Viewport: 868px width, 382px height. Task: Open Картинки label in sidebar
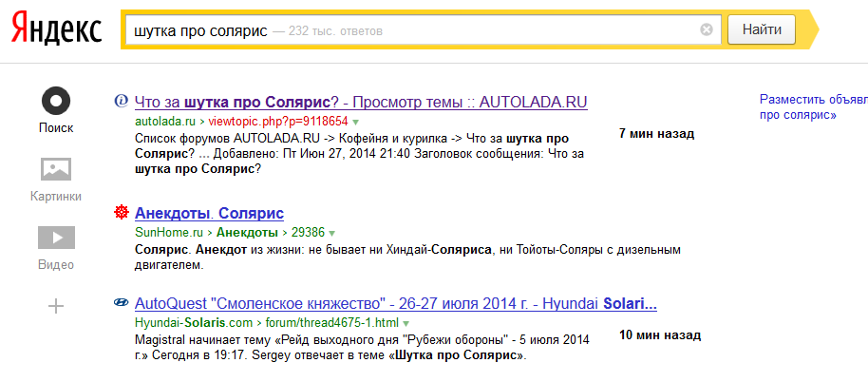point(56,197)
